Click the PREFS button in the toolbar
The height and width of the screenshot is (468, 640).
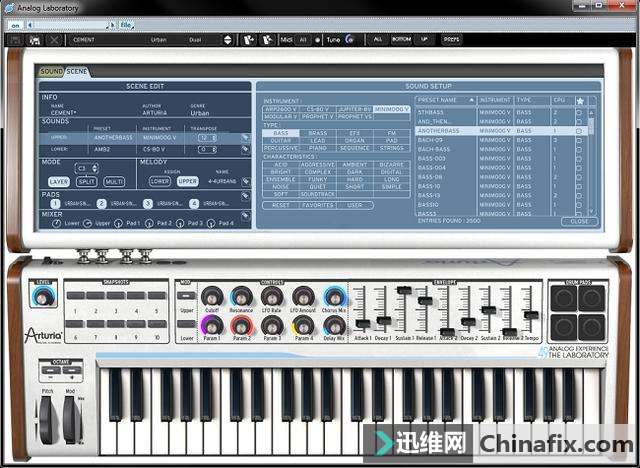click(x=451, y=40)
